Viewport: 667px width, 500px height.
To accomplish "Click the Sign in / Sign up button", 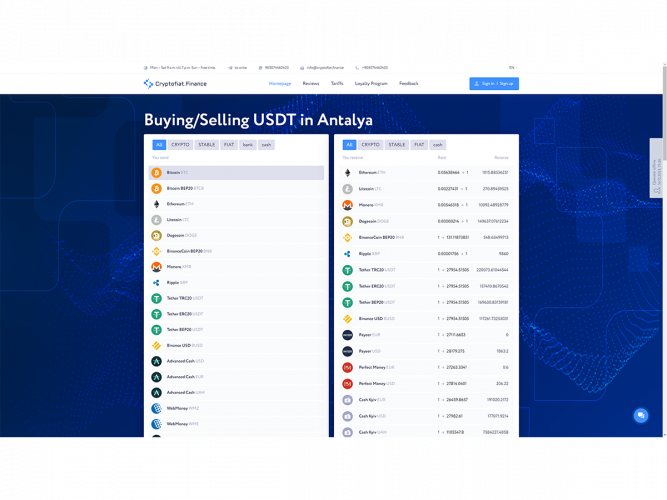I will click(x=494, y=83).
